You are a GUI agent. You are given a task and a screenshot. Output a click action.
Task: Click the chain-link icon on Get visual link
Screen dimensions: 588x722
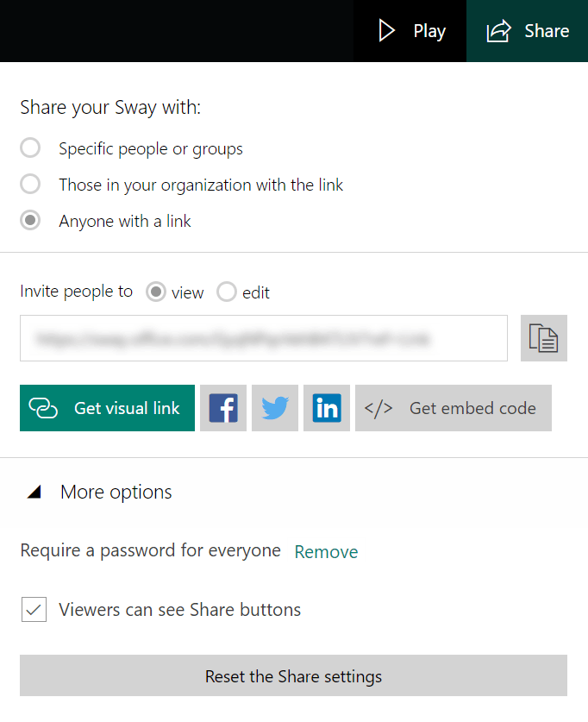[43, 408]
